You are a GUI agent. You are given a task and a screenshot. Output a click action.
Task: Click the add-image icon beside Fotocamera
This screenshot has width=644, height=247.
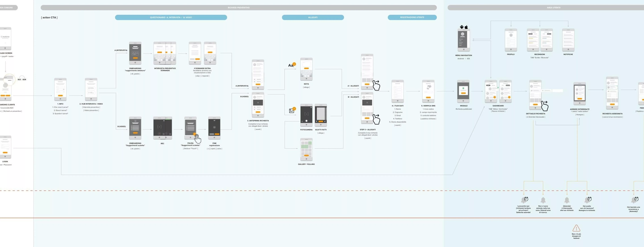[291, 111]
